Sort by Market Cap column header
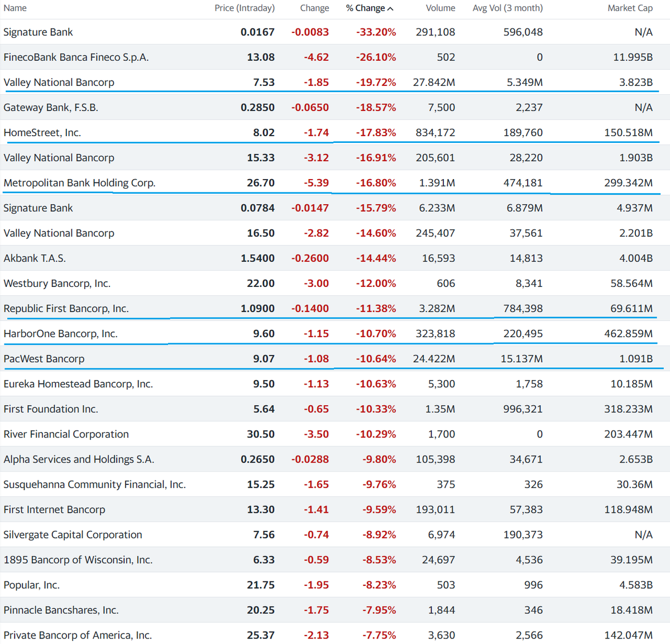Screen dimensions: 670x644 (630, 8)
